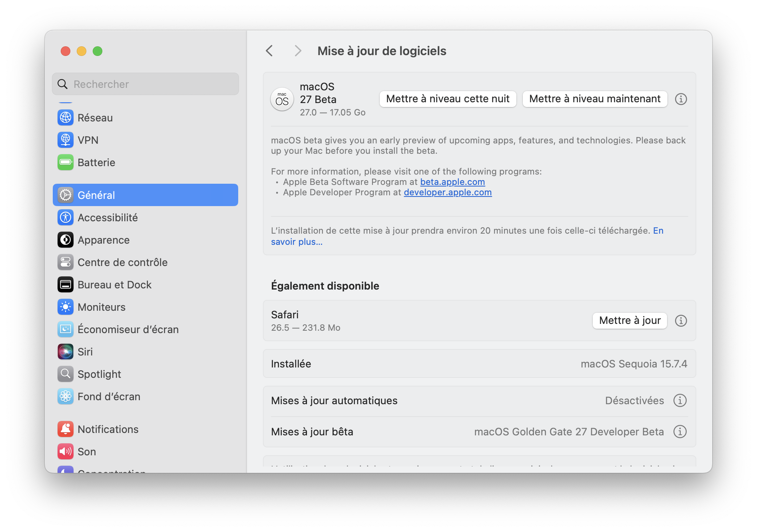Open the developer.apple.com link
The width and height of the screenshot is (757, 532).
(448, 193)
